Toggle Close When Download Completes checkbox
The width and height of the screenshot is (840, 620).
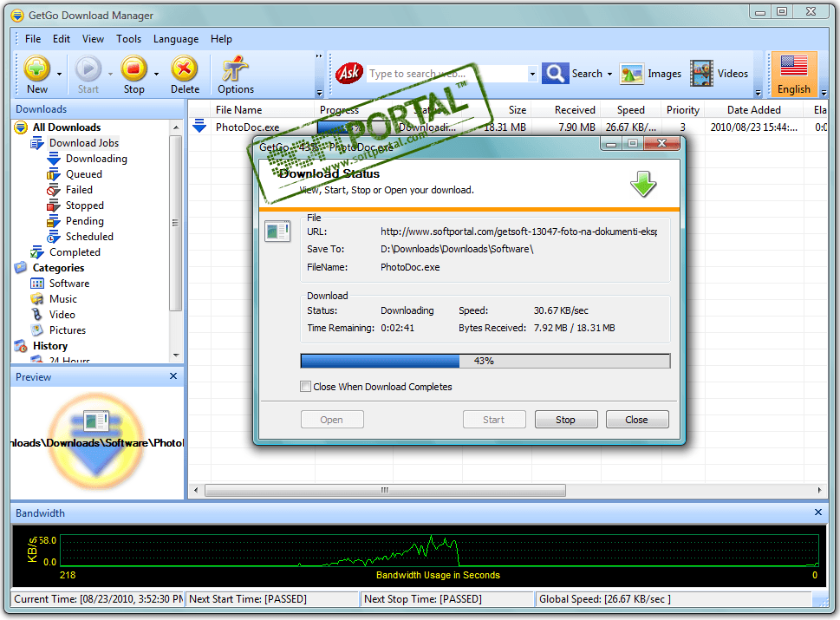click(305, 387)
